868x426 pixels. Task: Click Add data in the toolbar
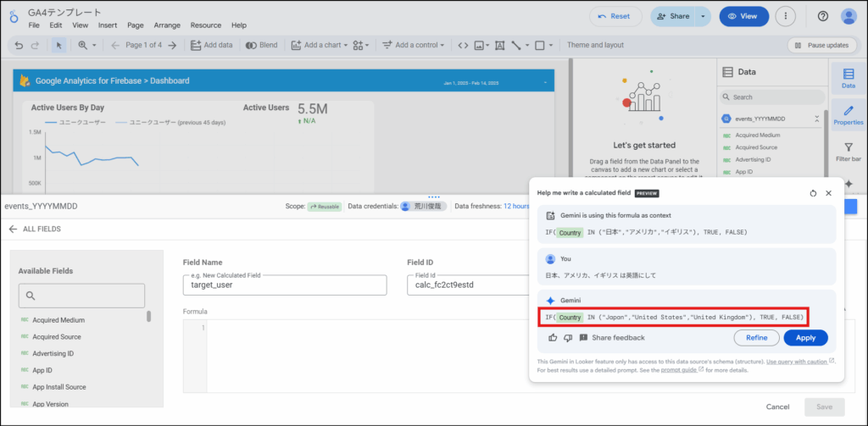click(211, 46)
